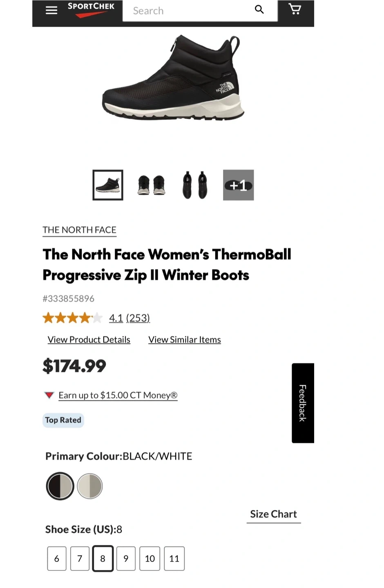
Task: Open The North Face brand link
Action: 80,230
